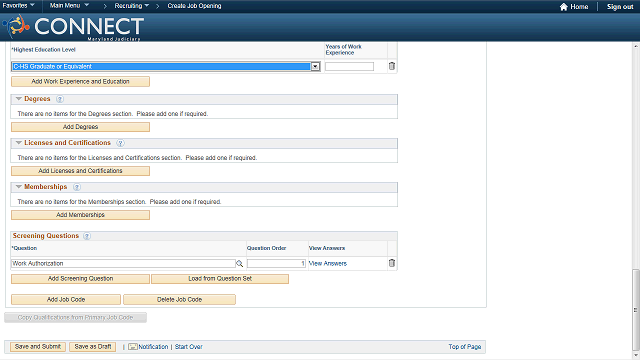The width and height of the screenshot is (640, 360).
Task: Click the Home house icon
Action: click(x=564, y=7)
